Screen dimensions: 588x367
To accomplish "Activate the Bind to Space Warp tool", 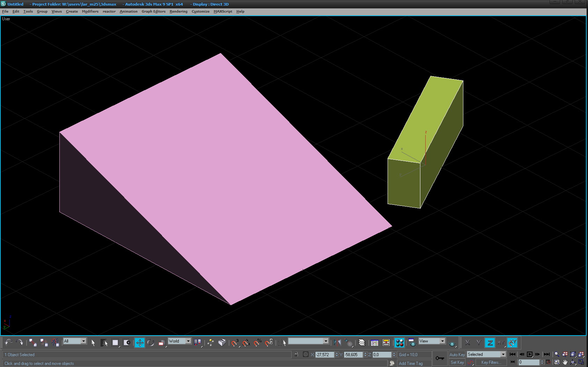I will tap(55, 343).
